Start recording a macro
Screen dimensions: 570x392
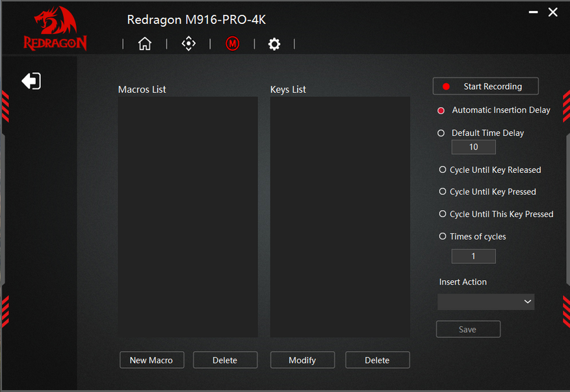486,86
